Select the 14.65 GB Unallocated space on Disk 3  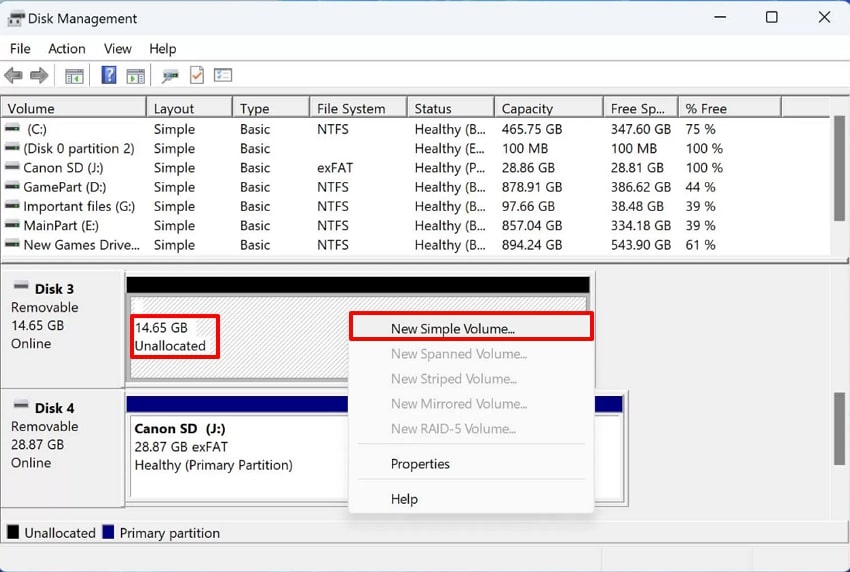click(239, 337)
